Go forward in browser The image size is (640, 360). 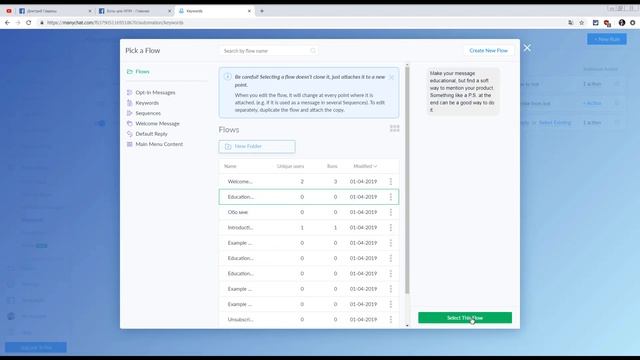click(x=18, y=22)
